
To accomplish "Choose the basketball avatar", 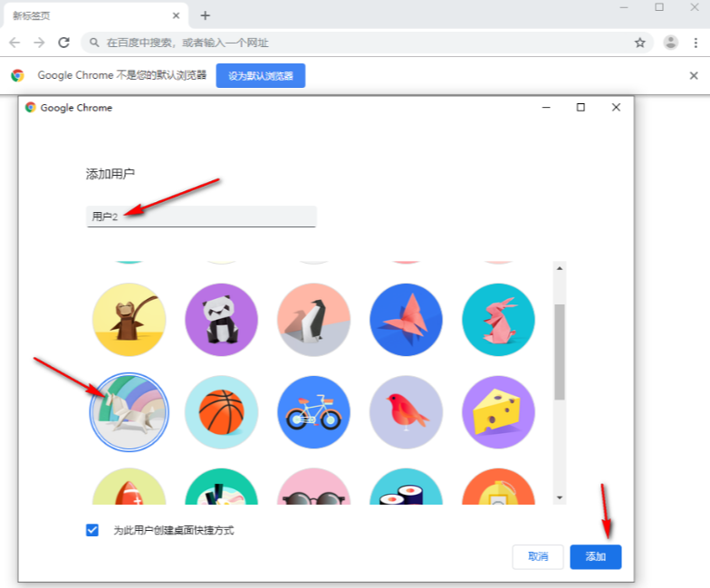I will pyautogui.click(x=221, y=412).
